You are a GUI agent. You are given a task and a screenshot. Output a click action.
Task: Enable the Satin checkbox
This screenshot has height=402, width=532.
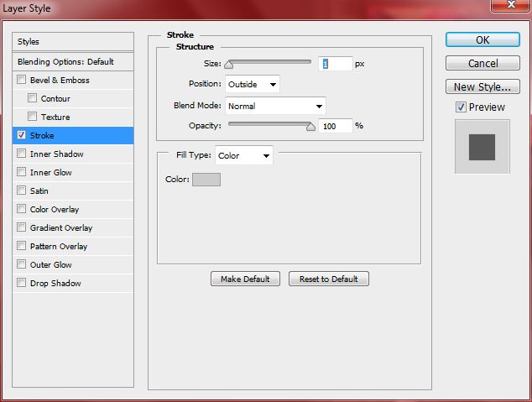click(x=21, y=191)
